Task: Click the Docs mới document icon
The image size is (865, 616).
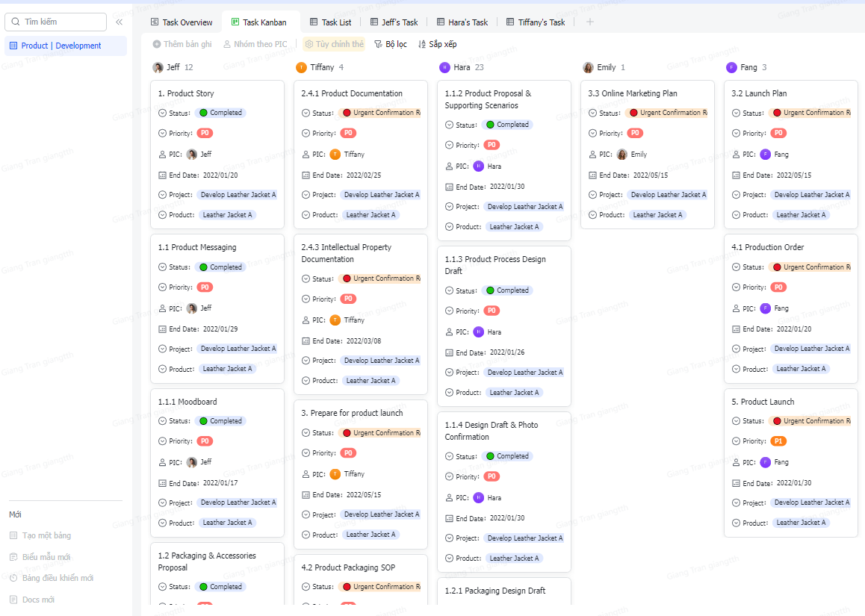Action: pos(13,600)
